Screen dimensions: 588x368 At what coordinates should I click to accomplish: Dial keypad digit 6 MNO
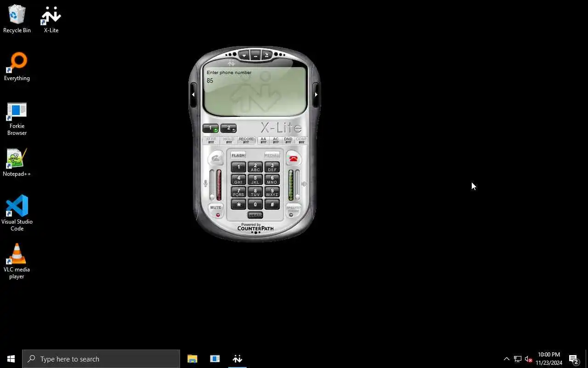tap(272, 179)
